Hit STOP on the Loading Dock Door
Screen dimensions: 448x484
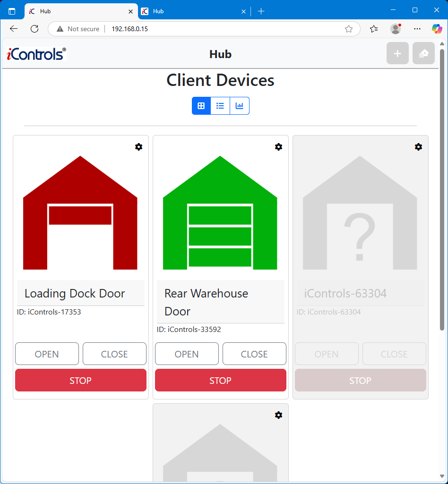pos(80,381)
